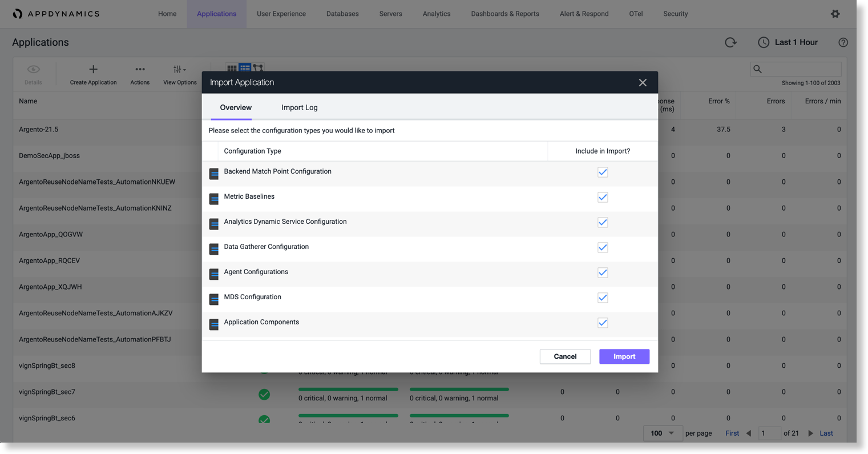The image size is (868, 454).
Task: Uncheck Metric Baselines import checkbox
Action: tap(603, 197)
